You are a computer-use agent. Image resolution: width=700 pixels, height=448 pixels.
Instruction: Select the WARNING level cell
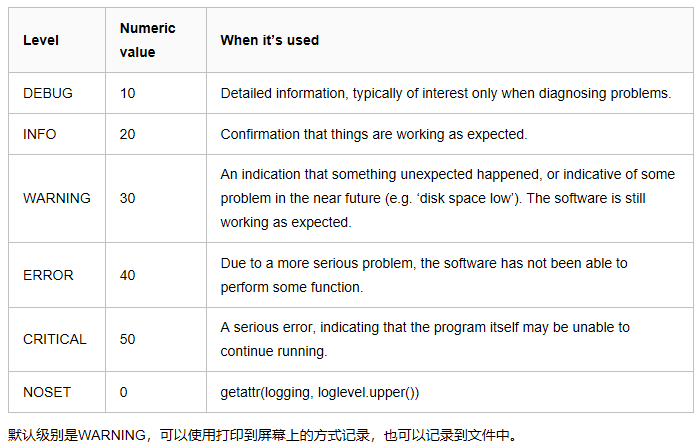tap(56, 198)
